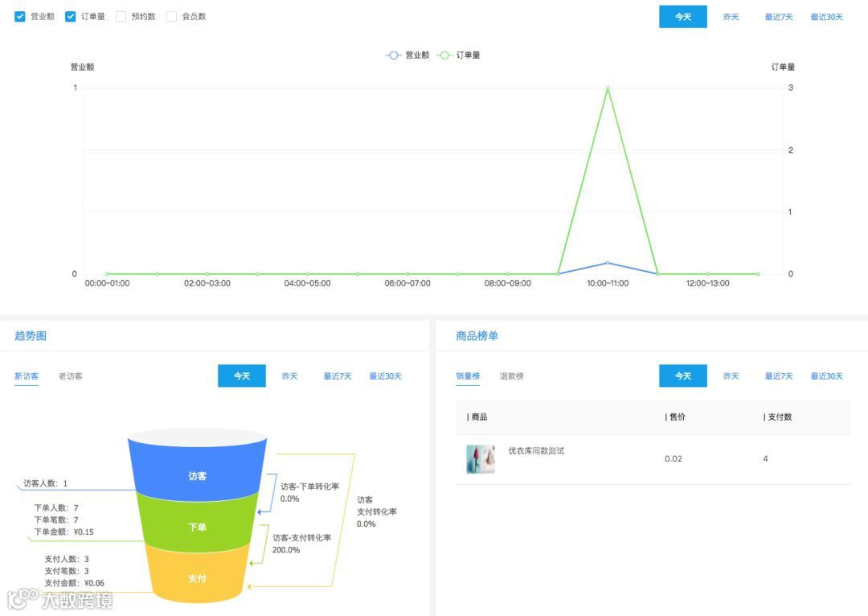Image resolution: width=868 pixels, height=616 pixels.
Task: Open the 优衣库同款测试 product thumbnail
Action: [x=481, y=459]
